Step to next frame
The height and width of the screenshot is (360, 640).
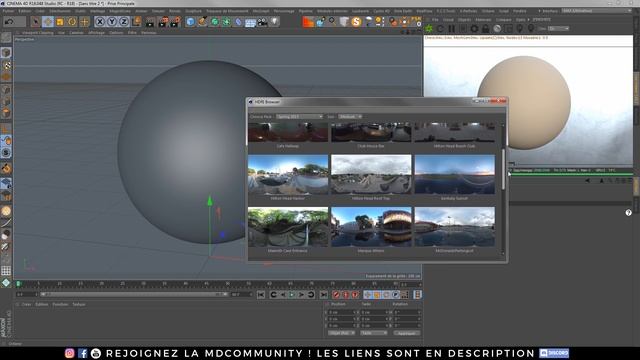(x=302, y=295)
